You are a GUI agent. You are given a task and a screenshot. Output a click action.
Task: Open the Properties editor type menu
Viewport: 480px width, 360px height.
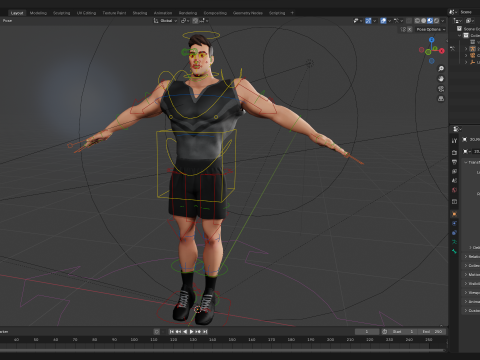pos(457,129)
